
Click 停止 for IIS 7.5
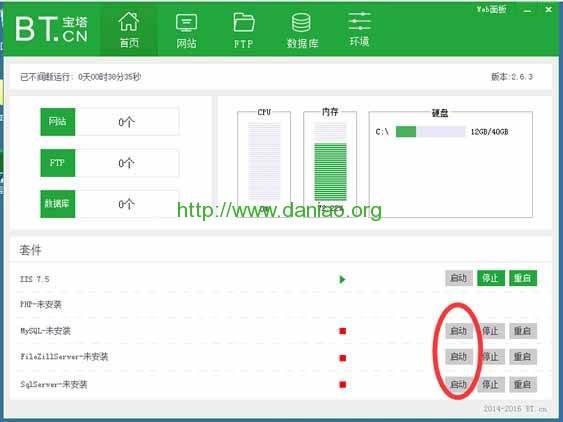click(x=491, y=278)
